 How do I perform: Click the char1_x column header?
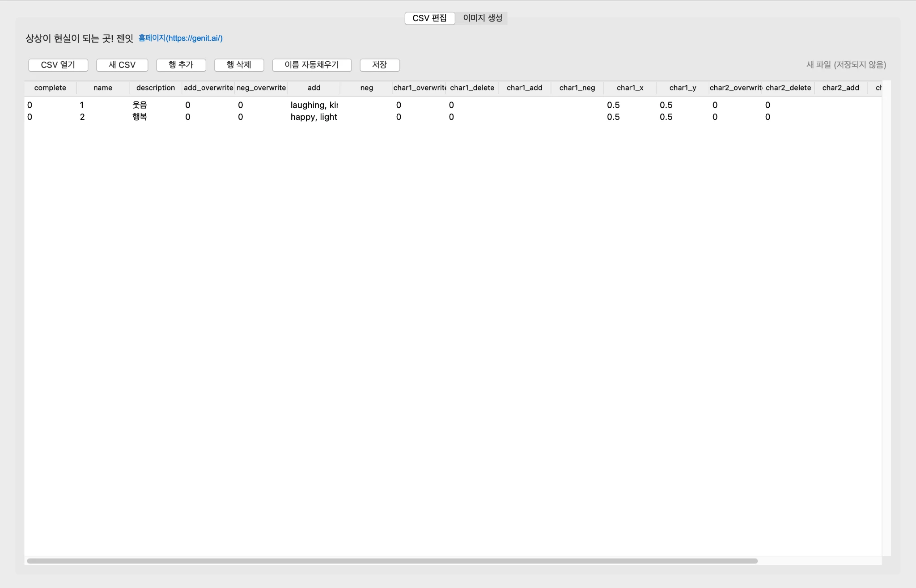[630, 88]
